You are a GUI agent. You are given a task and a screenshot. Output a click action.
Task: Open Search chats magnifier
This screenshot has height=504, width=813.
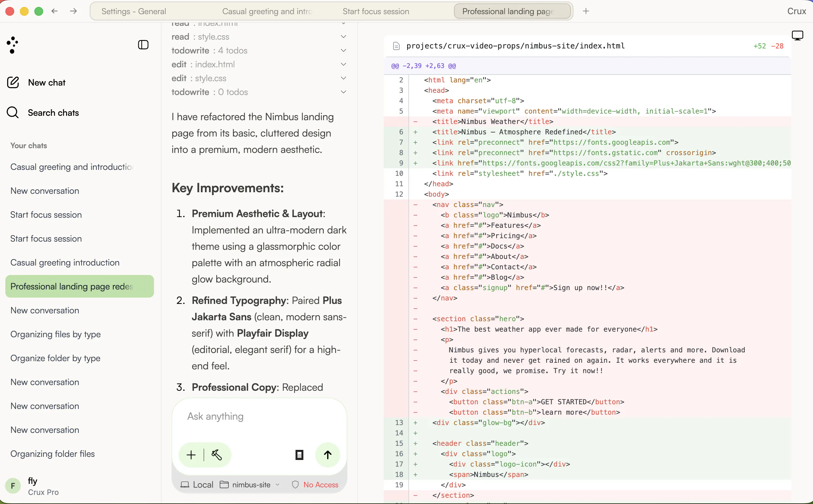13,112
